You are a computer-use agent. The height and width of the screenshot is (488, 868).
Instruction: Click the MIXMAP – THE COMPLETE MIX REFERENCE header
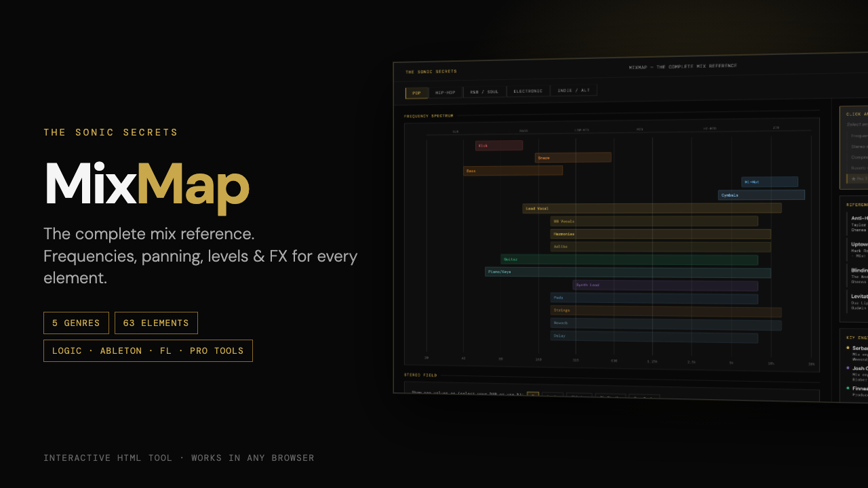[683, 66]
